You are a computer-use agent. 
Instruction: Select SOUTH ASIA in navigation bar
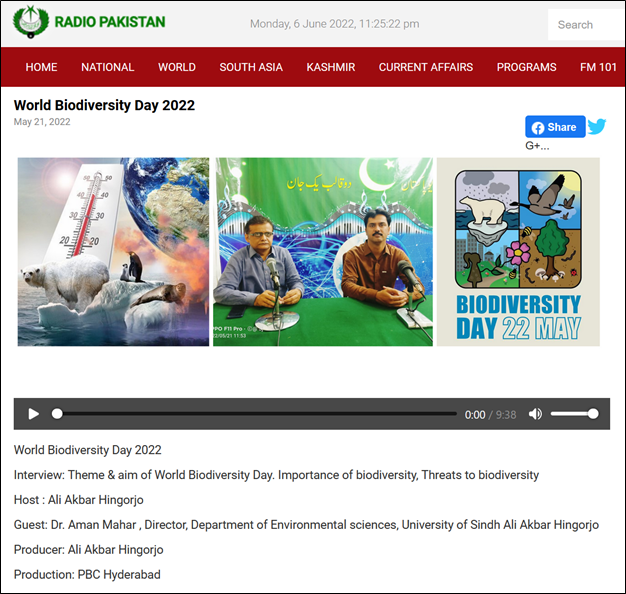[x=251, y=67]
